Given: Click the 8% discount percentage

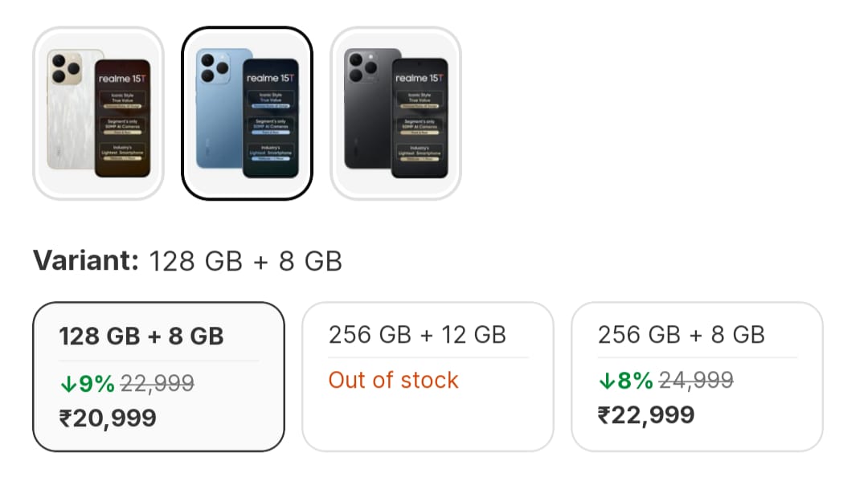Looking at the screenshot, I should (x=635, y=381).
